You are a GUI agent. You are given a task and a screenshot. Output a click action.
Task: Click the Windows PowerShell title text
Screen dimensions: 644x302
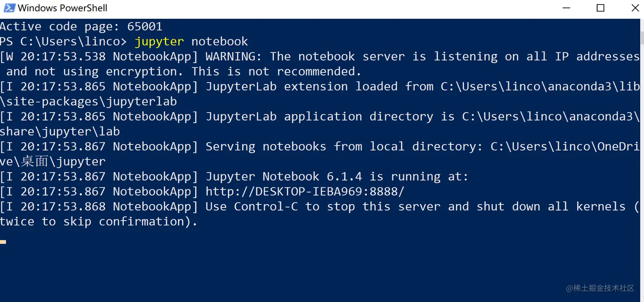(63, 8)
